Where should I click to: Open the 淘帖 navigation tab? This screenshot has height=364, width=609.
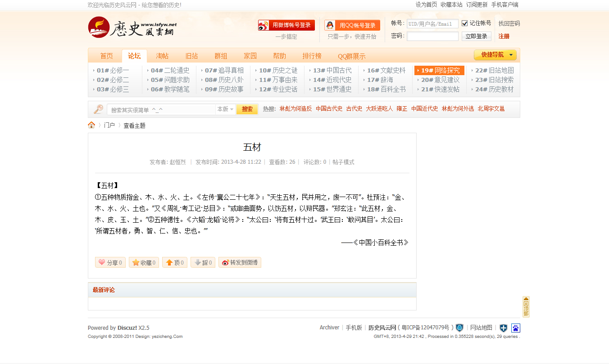point(162,56)
